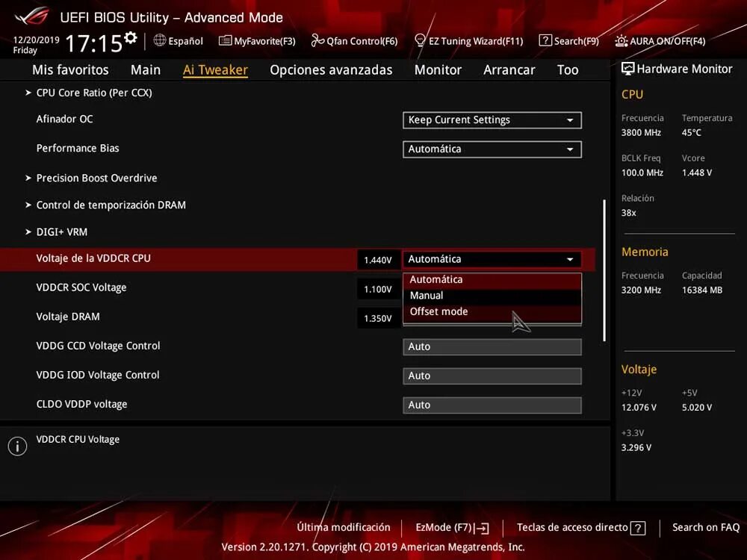Open Performance Bias dropdown
The height and width of the screenshot is (560, 747).
coord(492,149)
